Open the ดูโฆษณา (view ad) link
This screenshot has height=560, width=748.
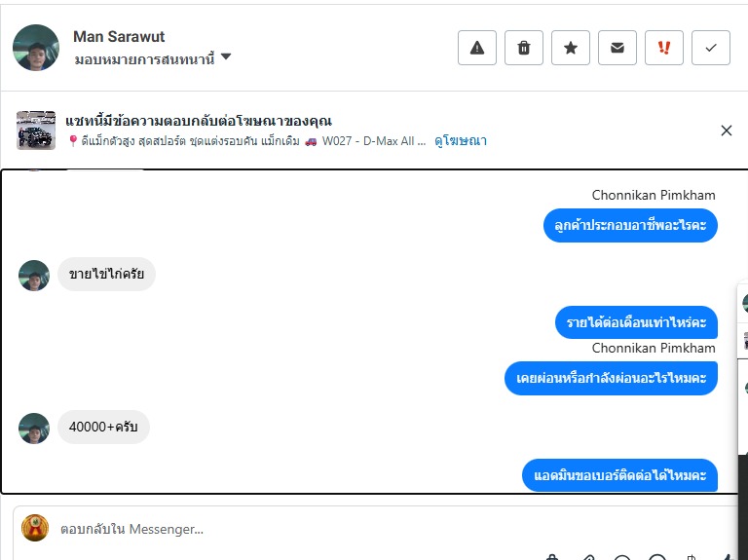tap(461, 141)
